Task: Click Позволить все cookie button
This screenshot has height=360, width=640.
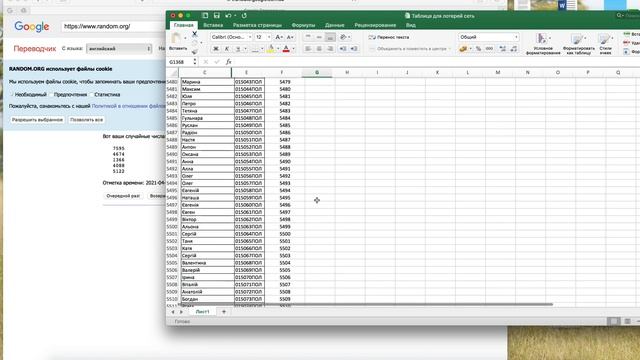Action: 86,120
